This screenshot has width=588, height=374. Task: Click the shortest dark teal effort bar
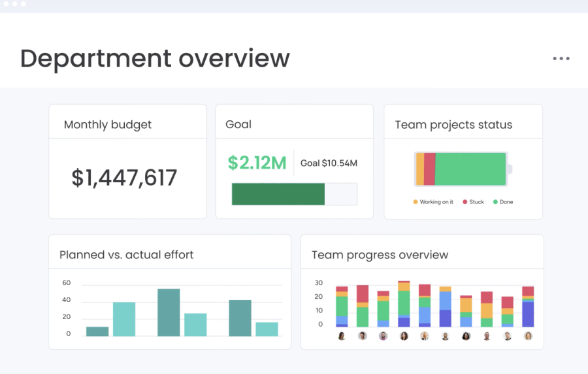(97, 331)
